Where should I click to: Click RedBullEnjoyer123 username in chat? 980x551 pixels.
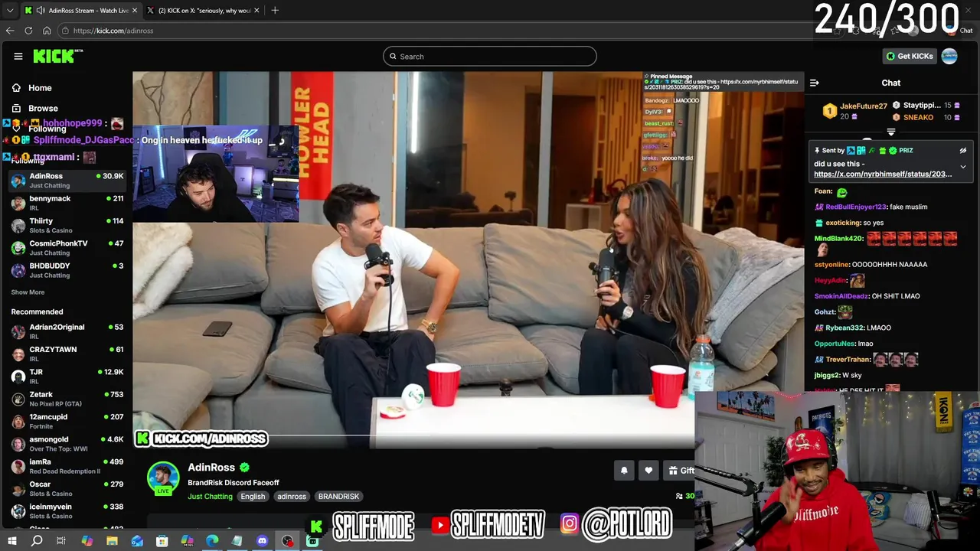pyautogui.click(x=856, y=207)
